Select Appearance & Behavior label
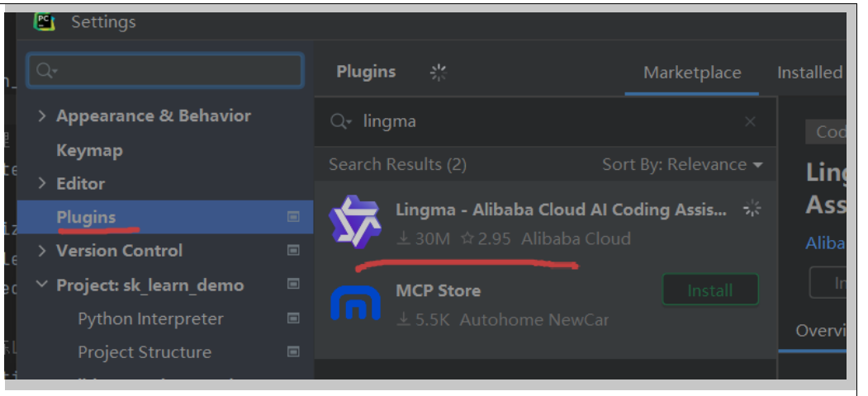 click(x=154, y=116)
